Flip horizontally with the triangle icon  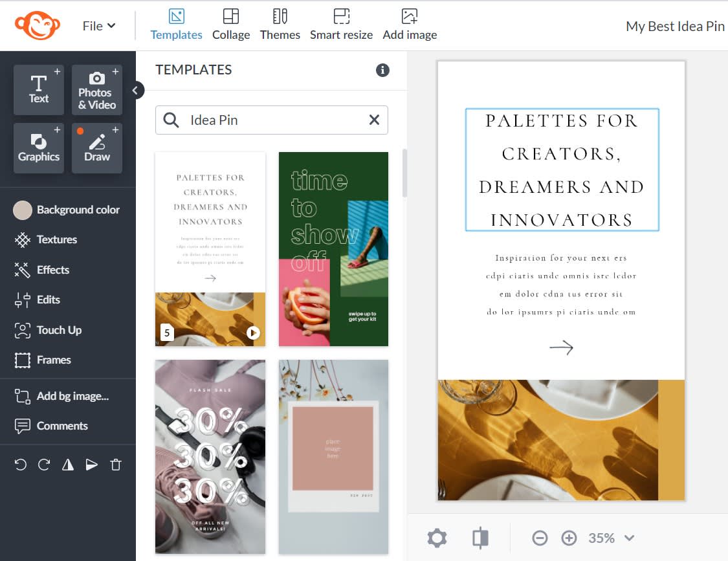(x=68, y=465)
